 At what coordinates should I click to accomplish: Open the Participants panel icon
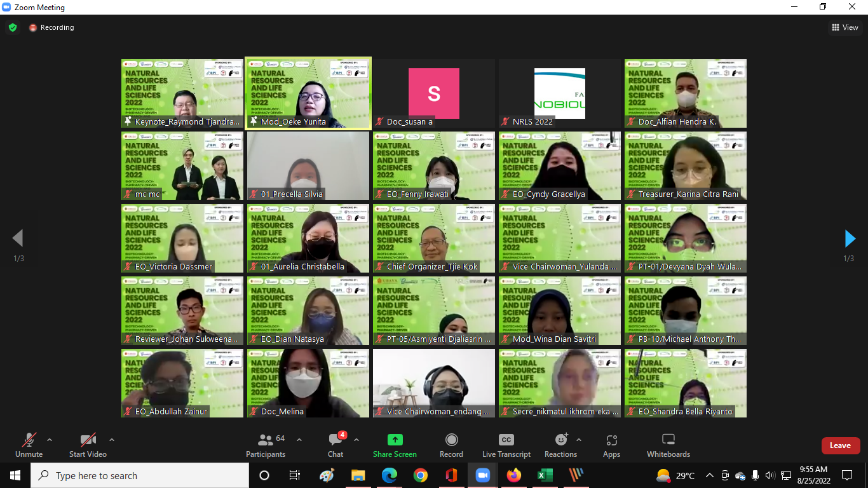(266, 440)
